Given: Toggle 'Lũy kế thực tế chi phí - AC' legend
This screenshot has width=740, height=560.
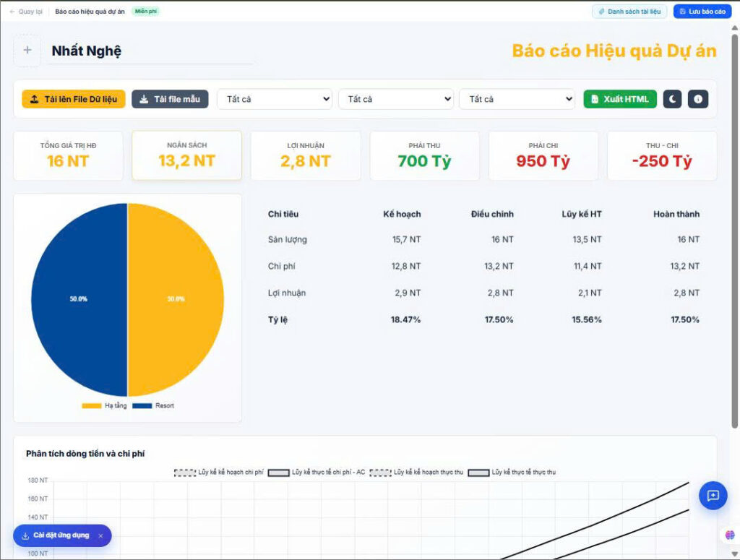Looking at the screenshot, I should (x=317, y=473).
